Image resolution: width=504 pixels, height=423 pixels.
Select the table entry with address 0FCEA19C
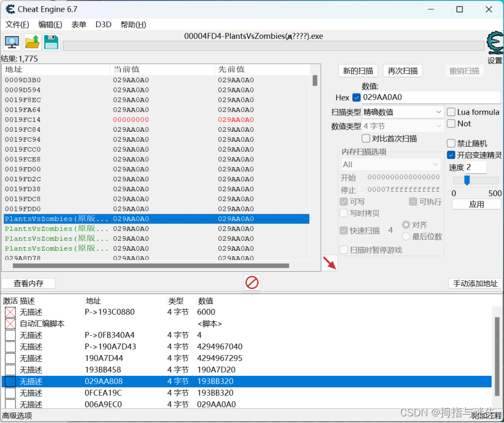point(247,393)
